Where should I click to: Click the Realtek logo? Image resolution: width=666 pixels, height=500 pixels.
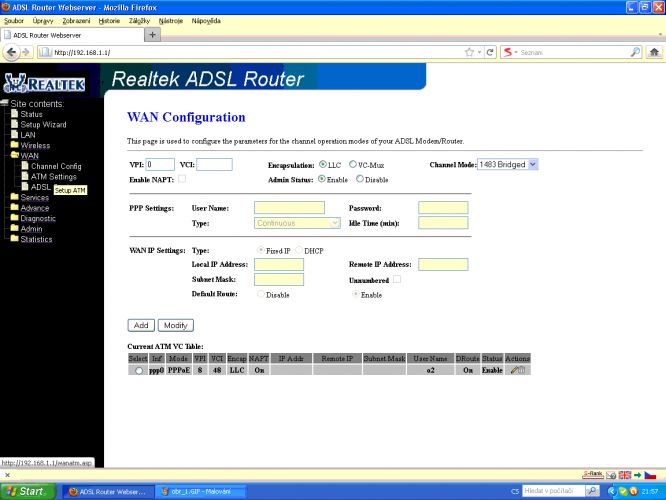point(44,83)
